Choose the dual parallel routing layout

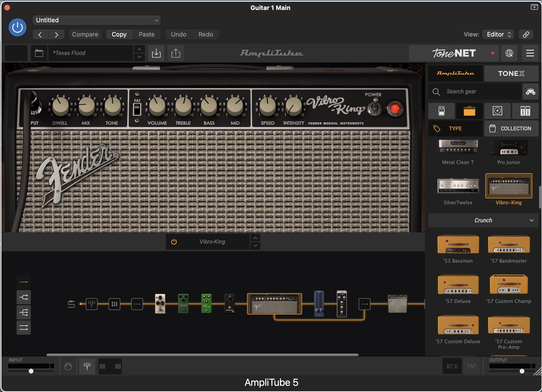coord(24,328)
